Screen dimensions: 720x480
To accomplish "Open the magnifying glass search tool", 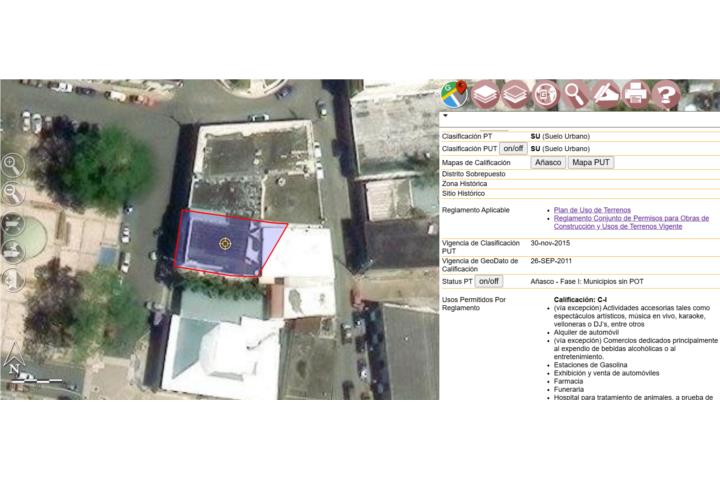I will pyautogui.click(x=575, y=94).
